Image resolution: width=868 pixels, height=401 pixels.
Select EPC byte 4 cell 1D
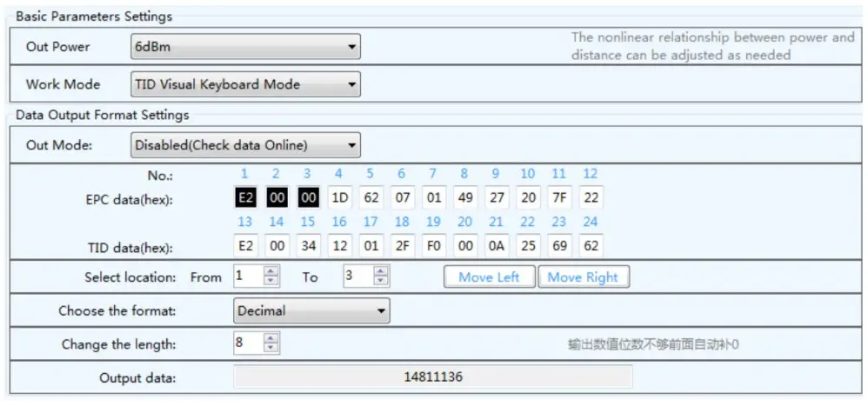[339, 197]
